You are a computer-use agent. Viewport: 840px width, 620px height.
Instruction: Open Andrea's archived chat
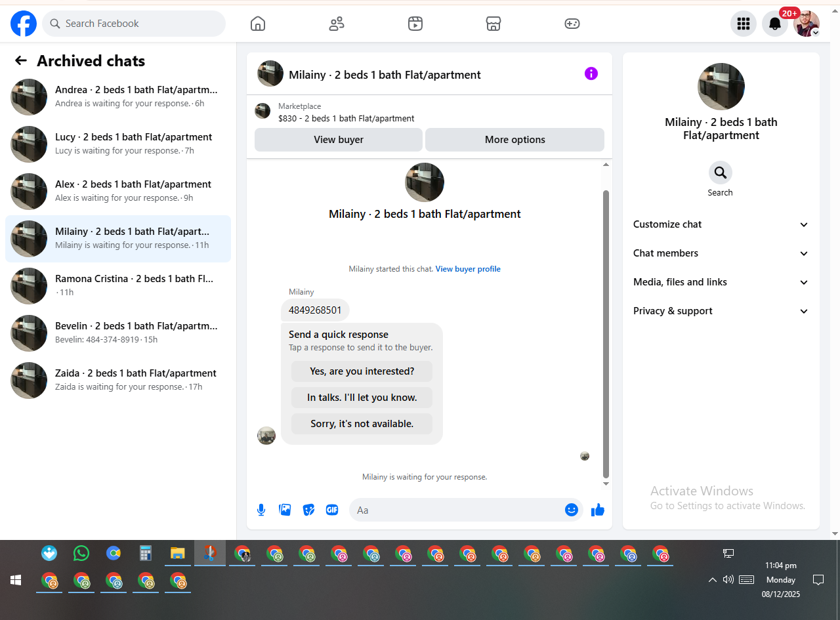click(118, 97)
